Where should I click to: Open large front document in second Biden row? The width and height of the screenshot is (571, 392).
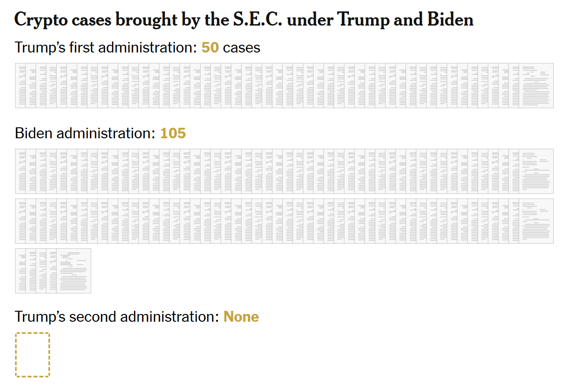tap(536, 221)
